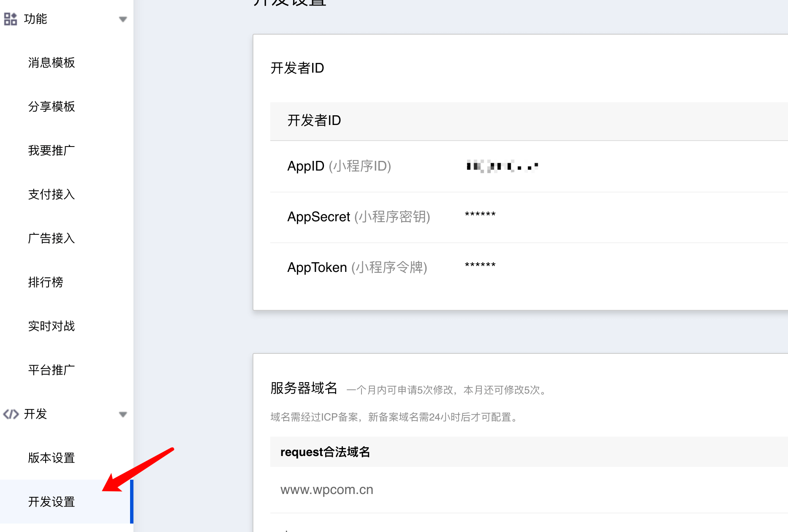Click the blurred AppID value
This screenshot has height=532, width=788.
502,166
